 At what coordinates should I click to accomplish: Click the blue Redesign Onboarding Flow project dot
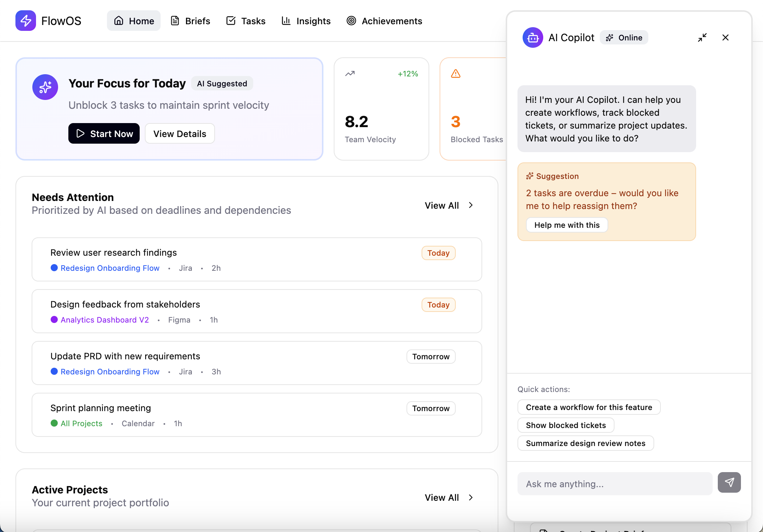click(54, 268)
